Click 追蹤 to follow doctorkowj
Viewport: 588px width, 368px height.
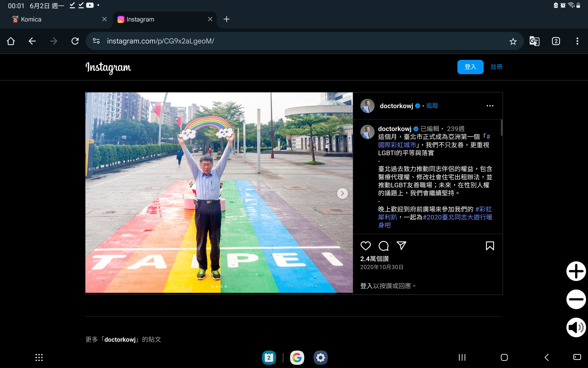coord(432,106)
